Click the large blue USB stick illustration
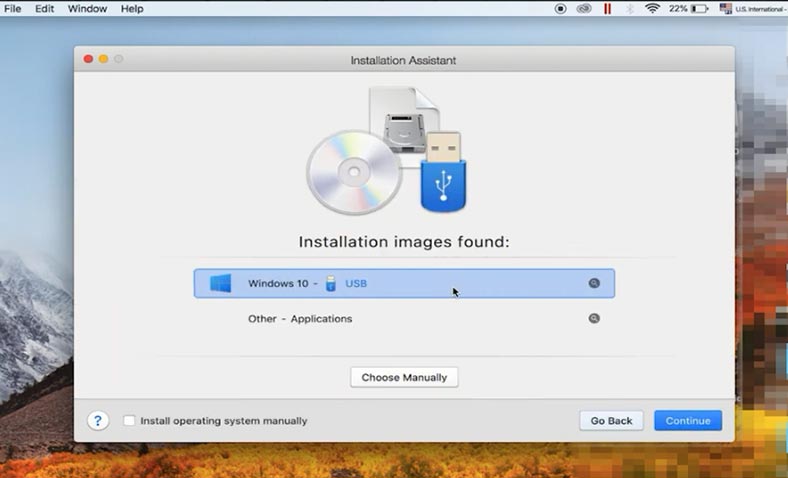This screenshot has height=478, width=788. [x=443, y=172]
